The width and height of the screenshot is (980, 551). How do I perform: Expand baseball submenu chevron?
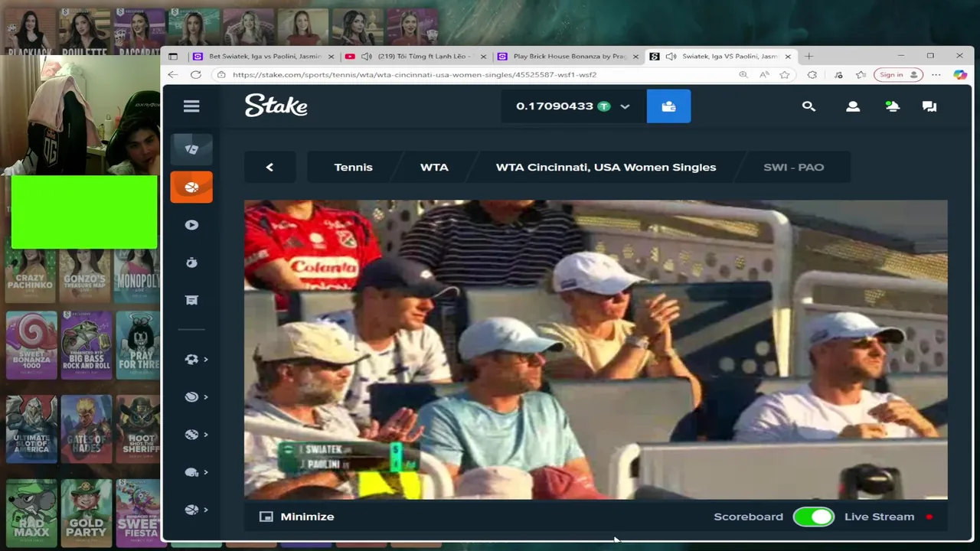tap(205, 434)
